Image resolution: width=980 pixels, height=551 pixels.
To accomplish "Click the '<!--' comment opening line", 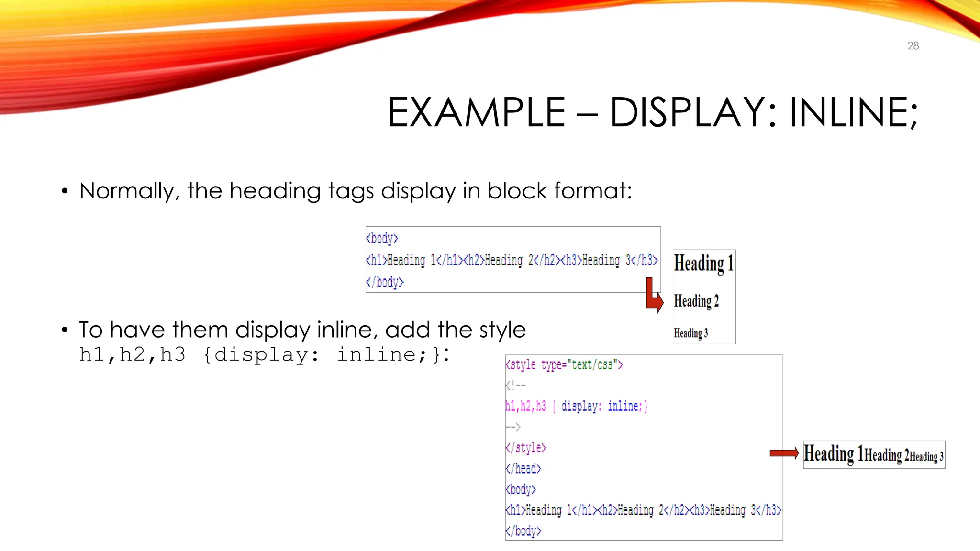I will (x=516, y=386).
